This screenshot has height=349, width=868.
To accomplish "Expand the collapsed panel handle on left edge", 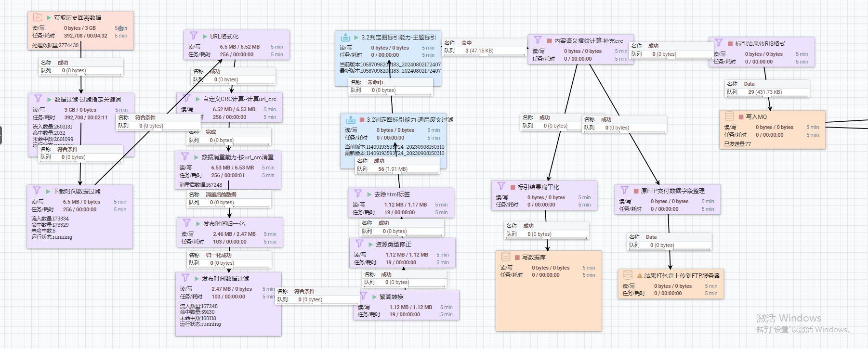I will tap(1, 135).
